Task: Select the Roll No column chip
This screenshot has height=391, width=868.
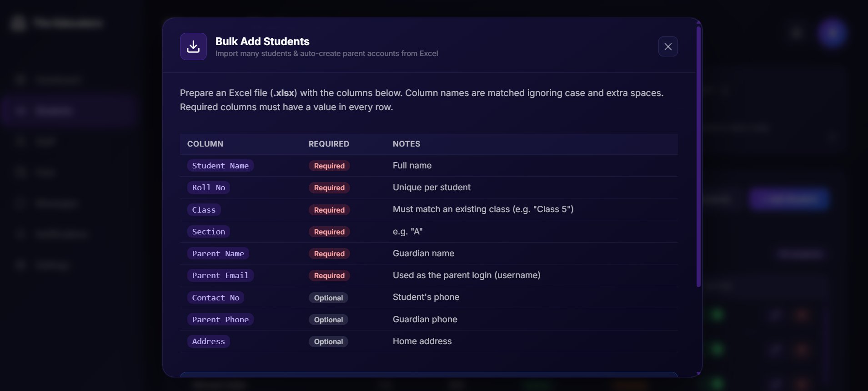Action: [208, 188]
